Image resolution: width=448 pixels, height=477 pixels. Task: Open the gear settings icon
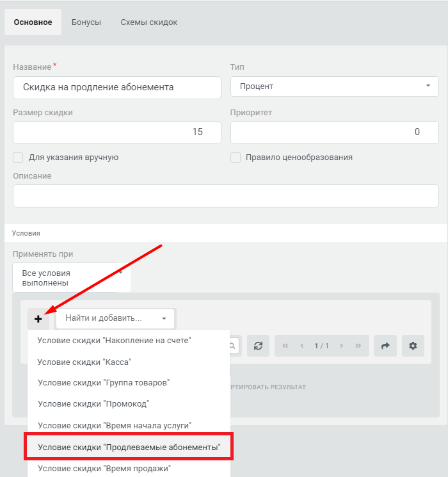413,346
